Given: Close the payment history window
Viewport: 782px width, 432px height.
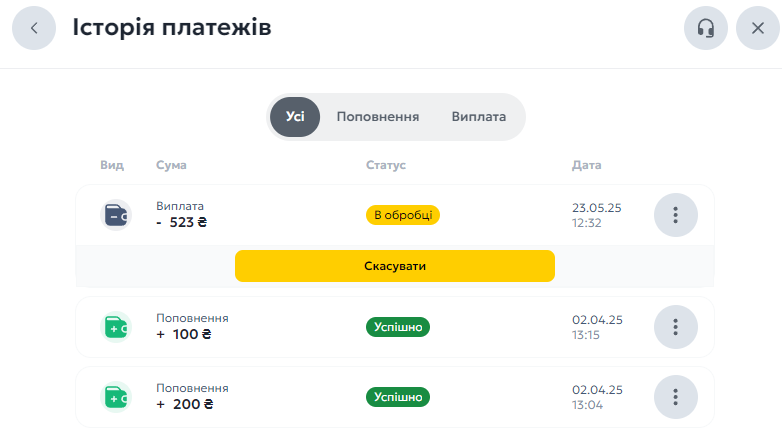Looking at the screenshot, I should pos(758,28).
